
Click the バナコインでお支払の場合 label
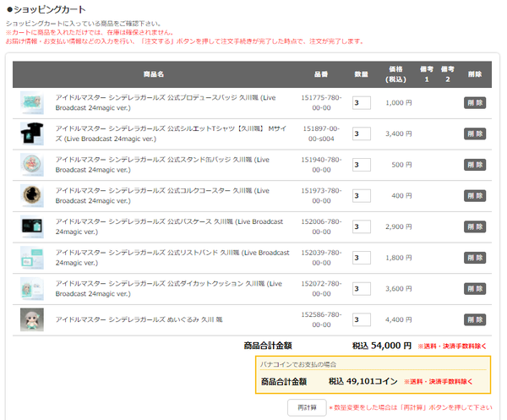click(x=298, y=364)
